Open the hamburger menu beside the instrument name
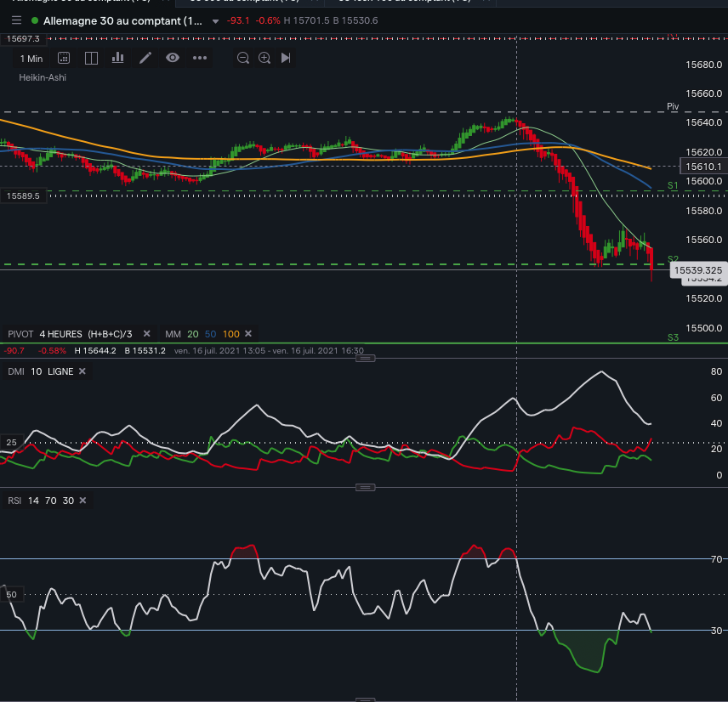The height and width of the screenshot is (702, 728). [16, 20]
